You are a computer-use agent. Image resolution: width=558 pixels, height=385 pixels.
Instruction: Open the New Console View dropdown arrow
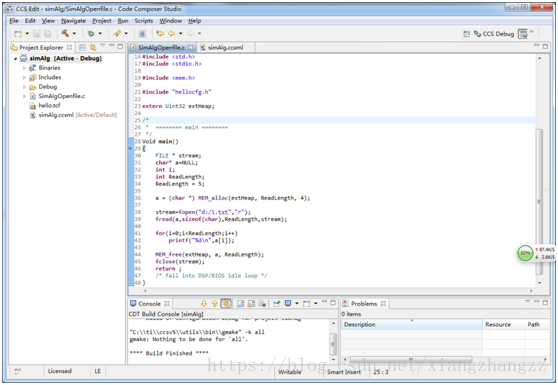click(315, 304)
